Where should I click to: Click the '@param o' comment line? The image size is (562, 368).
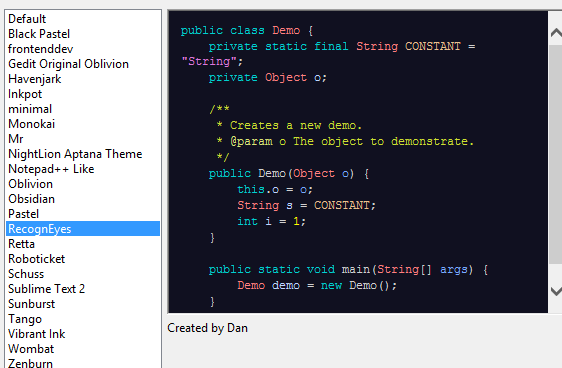pyautogui.click(x=345, y=142)
